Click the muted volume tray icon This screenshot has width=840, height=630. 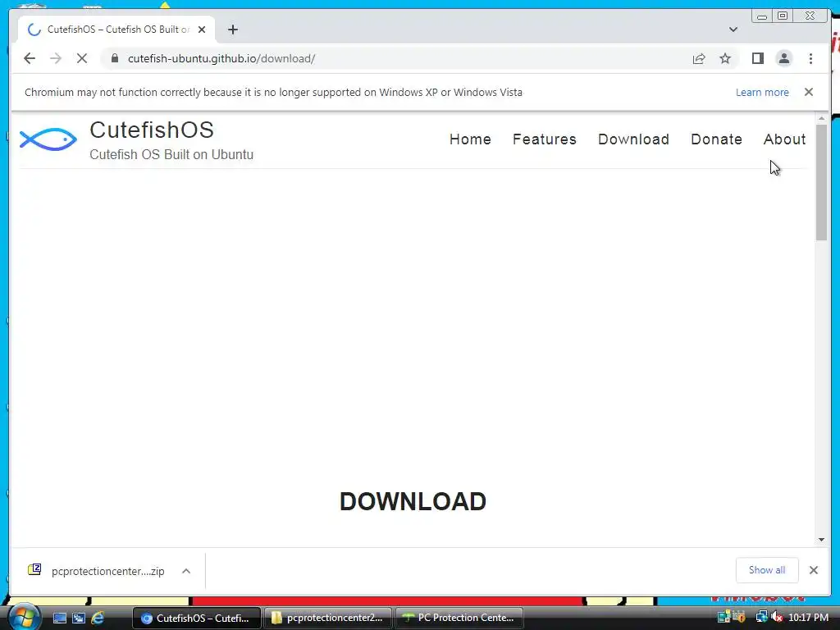pyautogui.click(x=776, y=617)
